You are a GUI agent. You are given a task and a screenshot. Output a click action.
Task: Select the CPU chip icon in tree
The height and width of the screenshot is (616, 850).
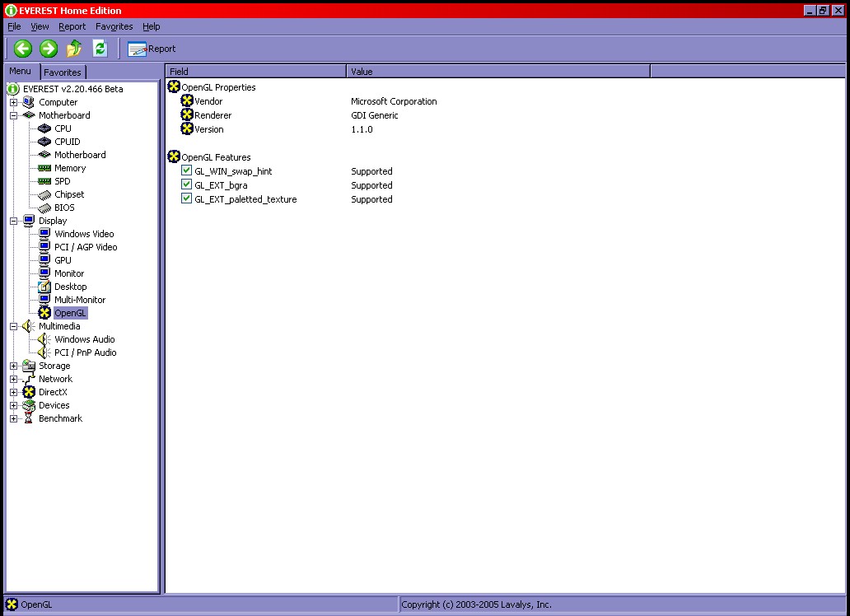tap(44, 128)
